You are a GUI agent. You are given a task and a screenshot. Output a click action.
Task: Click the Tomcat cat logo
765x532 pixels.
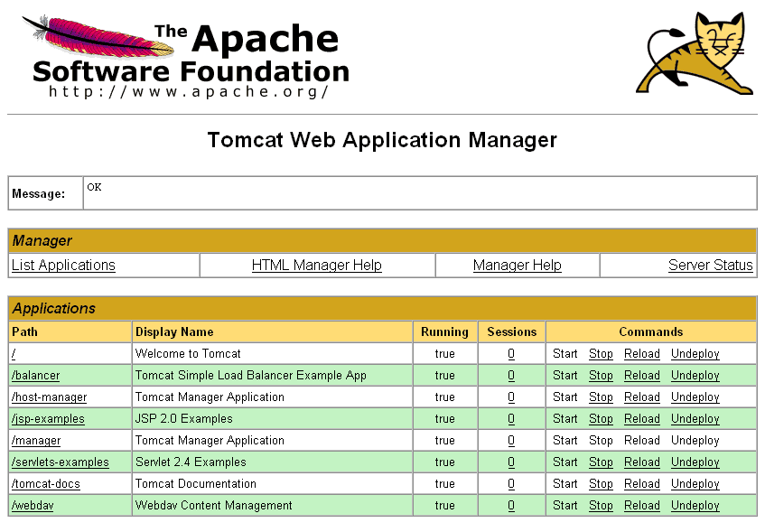pyautogui.click(x=695, y=52)
